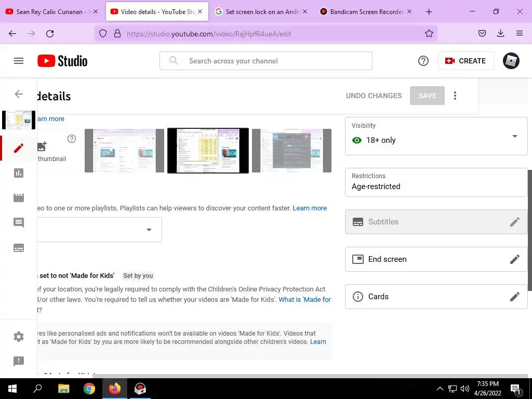Click the thumbnail help question mark

(72, 139)
